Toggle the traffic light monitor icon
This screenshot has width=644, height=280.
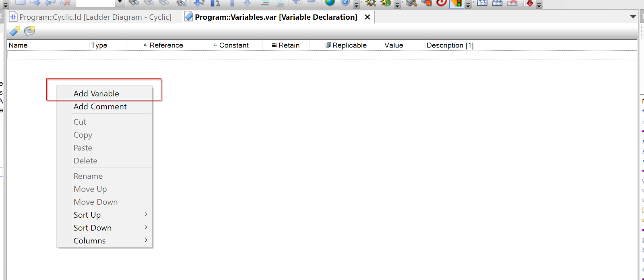coord(457,3)
